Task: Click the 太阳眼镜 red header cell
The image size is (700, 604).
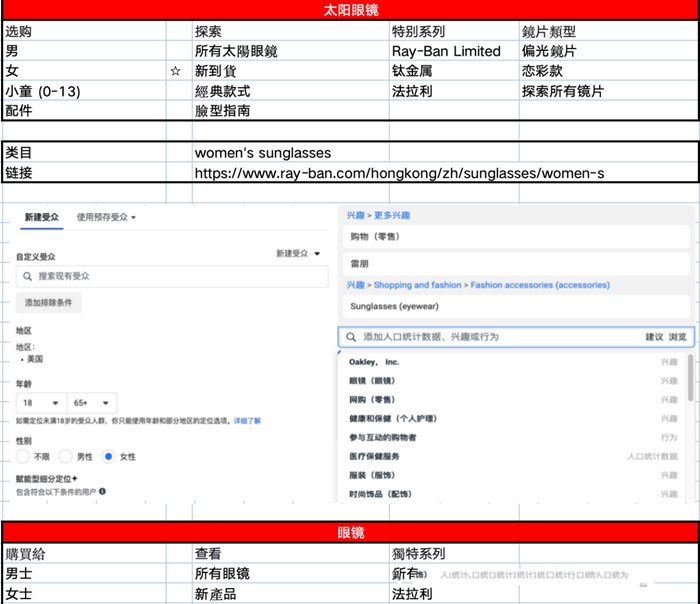Action: coord(350,10)
